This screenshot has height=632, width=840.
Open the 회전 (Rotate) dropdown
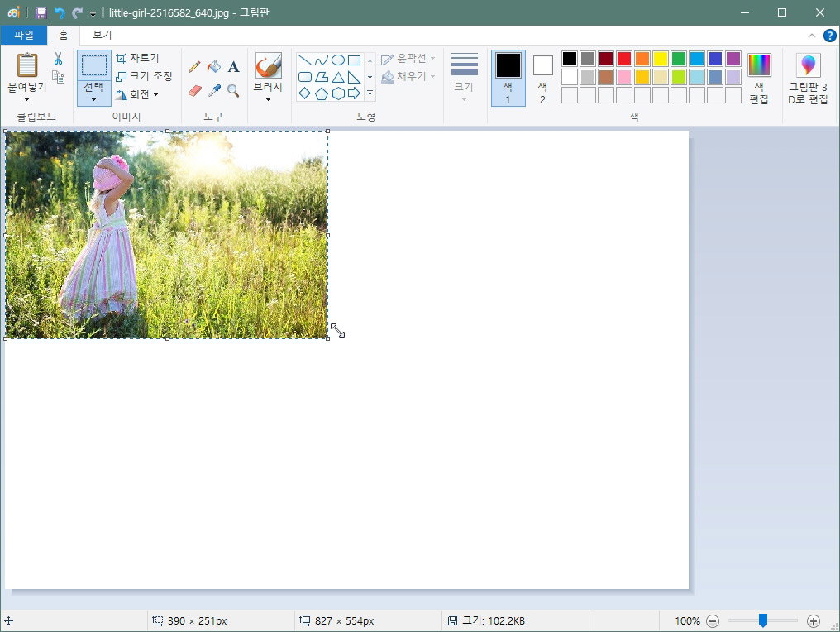[138, 95]
